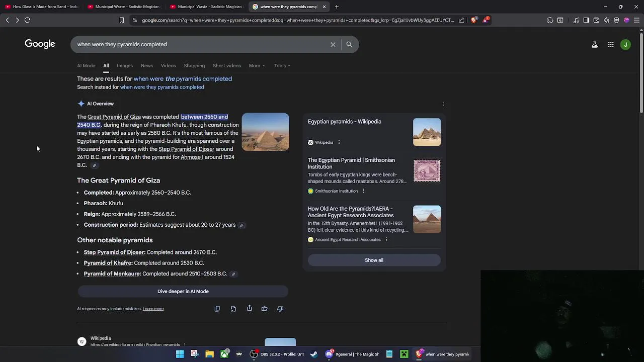644x362 pixels.
Task: Open the Brave Shields lion icon
Action: 473,20
